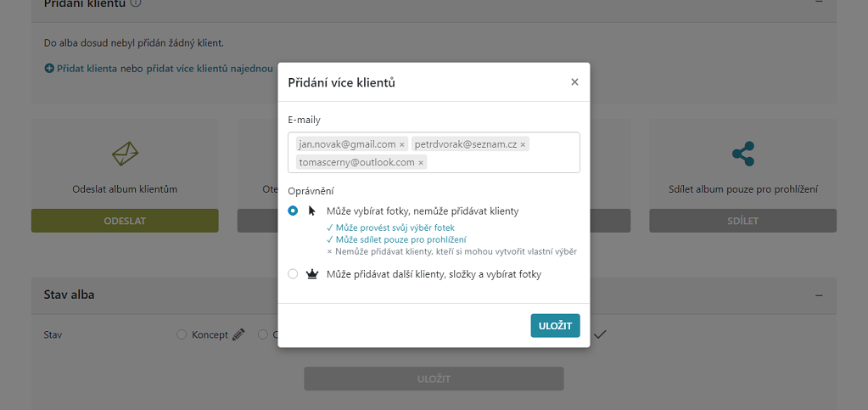Click the SDÍLET button
Image resolution: width=868 pixels, height=410 pixels.
743,221
